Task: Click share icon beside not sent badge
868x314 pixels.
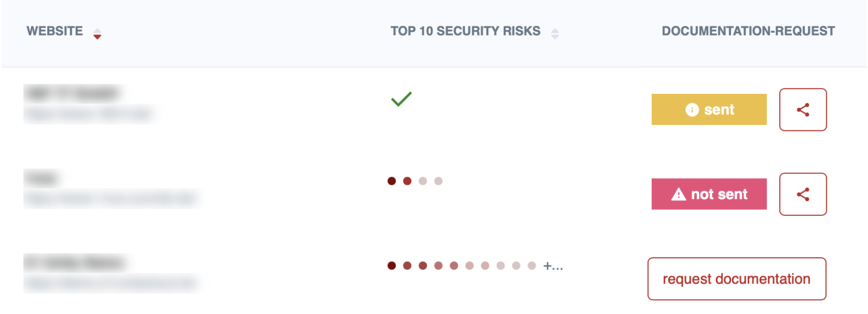Action: [x=802, y=194]
